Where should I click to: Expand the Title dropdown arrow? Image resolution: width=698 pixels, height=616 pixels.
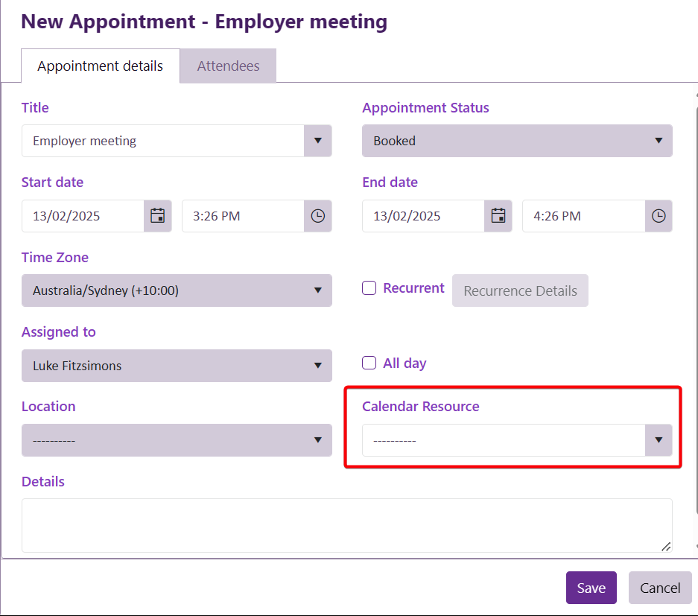318,141
